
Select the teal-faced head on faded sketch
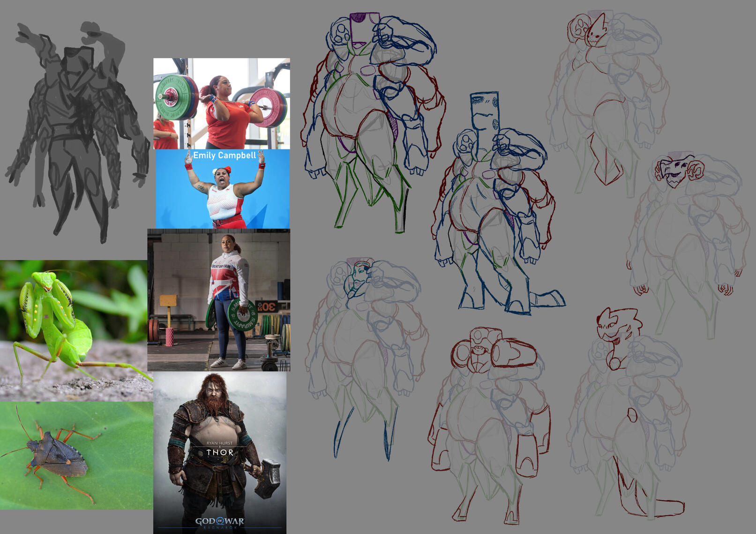(359, 276)
